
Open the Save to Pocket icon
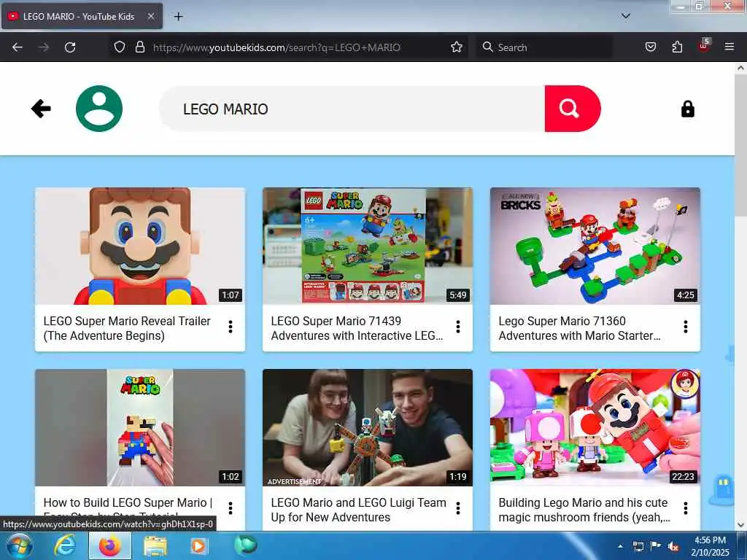click(650, 47)
